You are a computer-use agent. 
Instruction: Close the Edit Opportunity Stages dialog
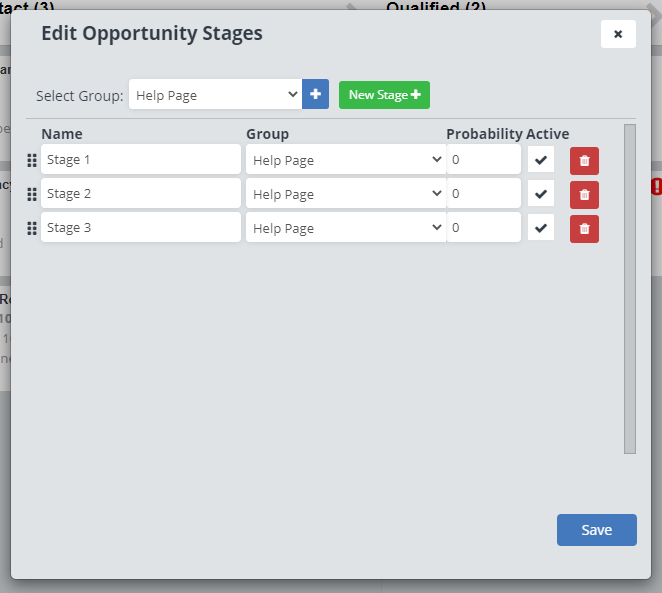617,34
